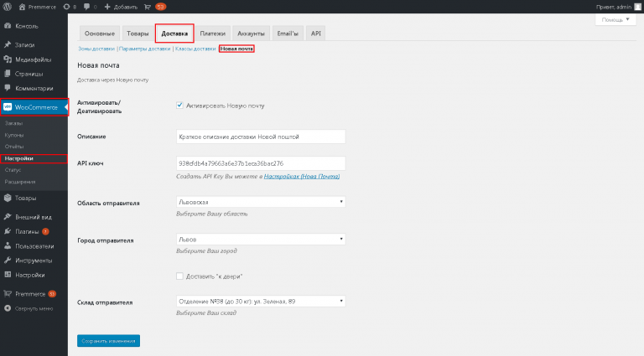The height and width of the screenshot is (356, 644).
Task: Switch to the Платежи tab
Action: point(212,34)
